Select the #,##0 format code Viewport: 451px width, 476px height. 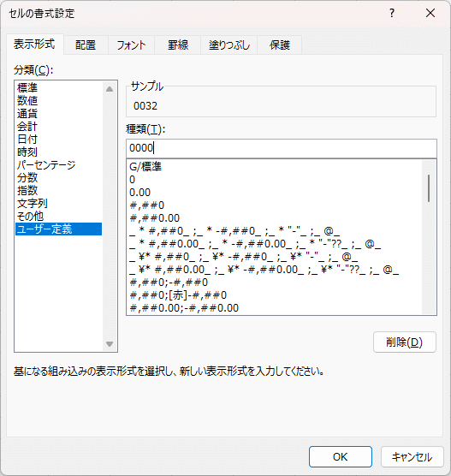point(275,205)
